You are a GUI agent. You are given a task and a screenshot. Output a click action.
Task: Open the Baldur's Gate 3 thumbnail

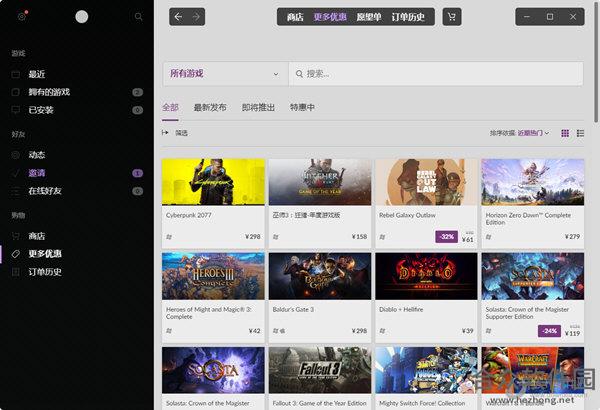point(320,276)
